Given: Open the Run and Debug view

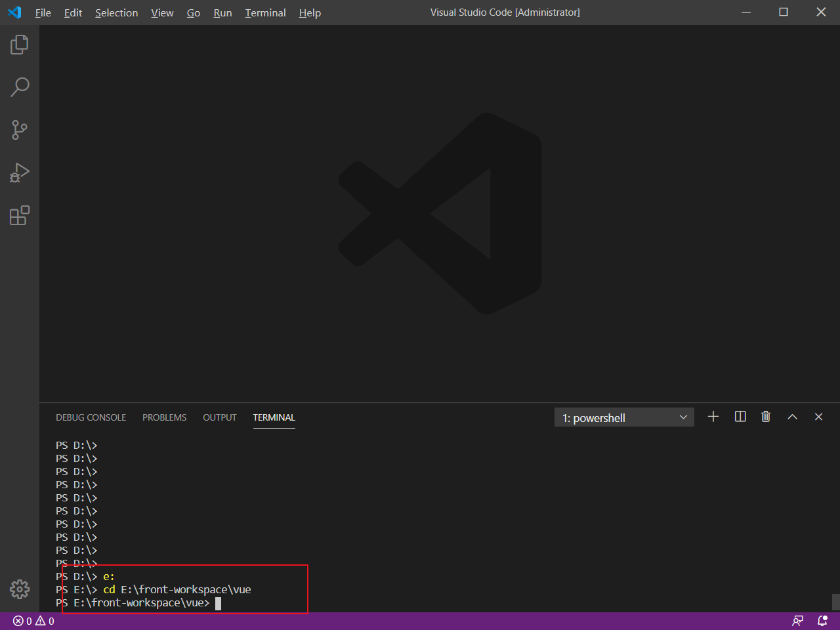Looking at the screenshot, I should tap(20, 173).
